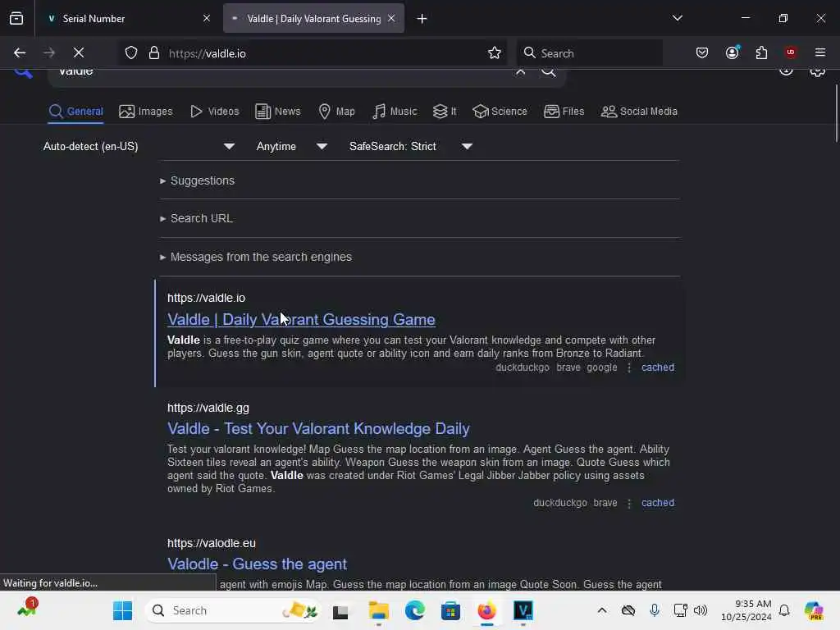Viewport: 840px width, 630px height.
Task: Switch to the Social Media category
Action: [x=639, y=112]
